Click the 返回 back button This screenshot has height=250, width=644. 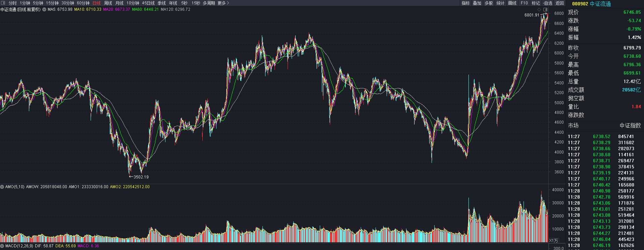[559, 3]
